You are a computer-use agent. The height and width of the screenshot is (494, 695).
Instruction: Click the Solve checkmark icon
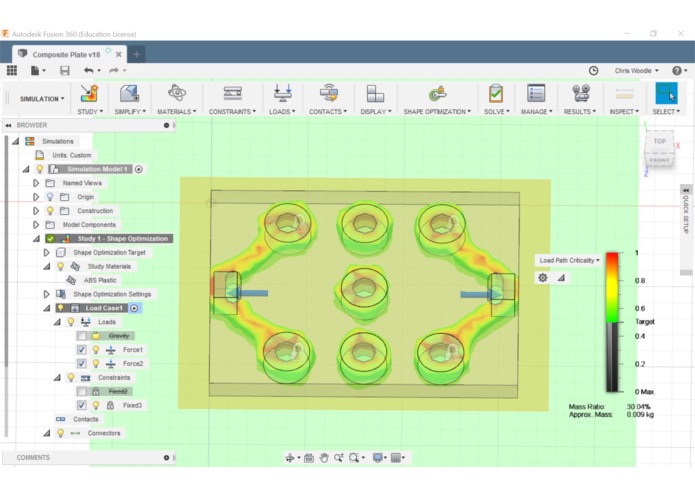point(496,93)
